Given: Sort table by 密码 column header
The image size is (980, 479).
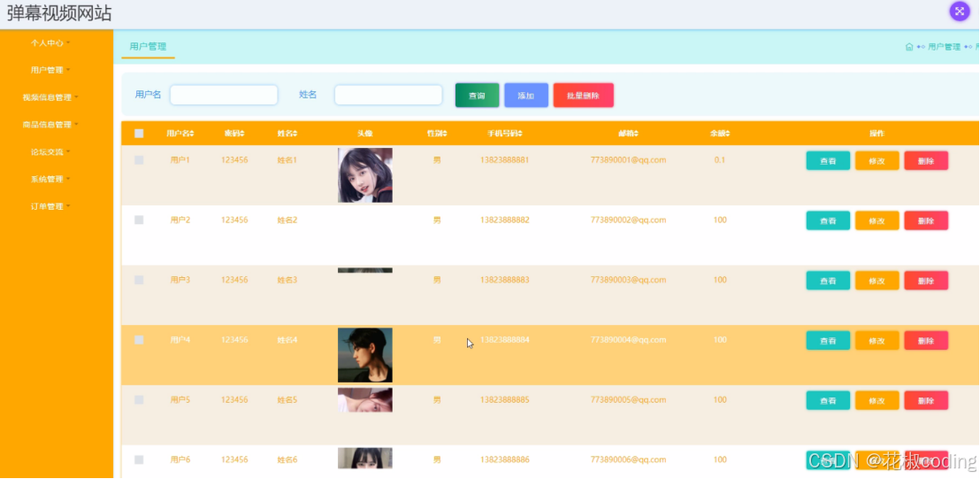Looking at the screenshot, I should (234, 133).
